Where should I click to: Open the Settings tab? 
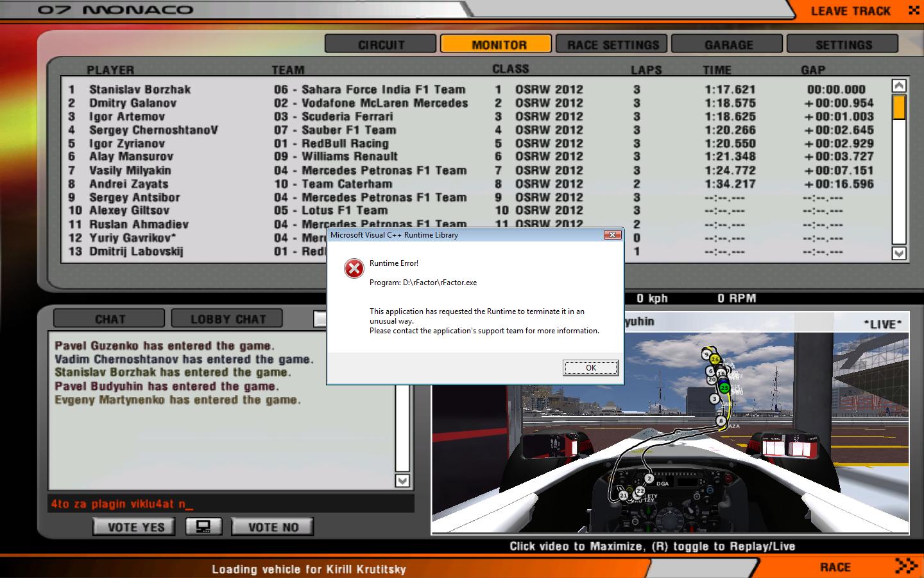pos(843,44)
